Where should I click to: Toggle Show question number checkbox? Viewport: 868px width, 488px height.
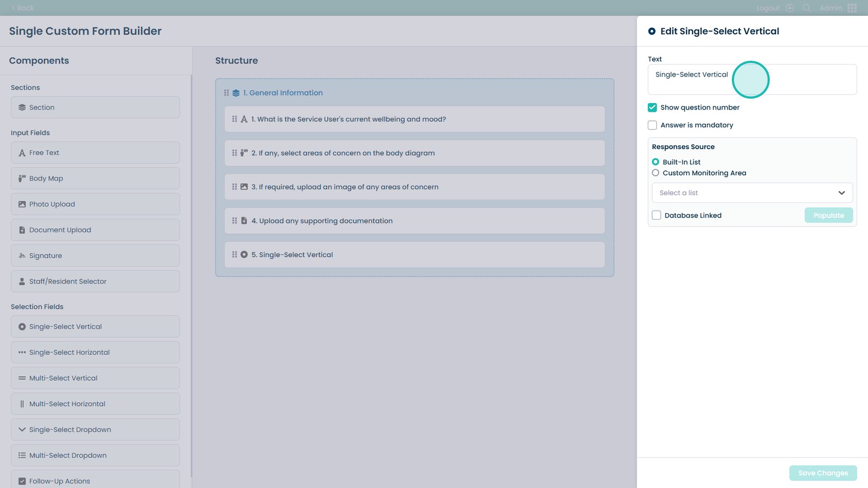click(x=652, y=107)
